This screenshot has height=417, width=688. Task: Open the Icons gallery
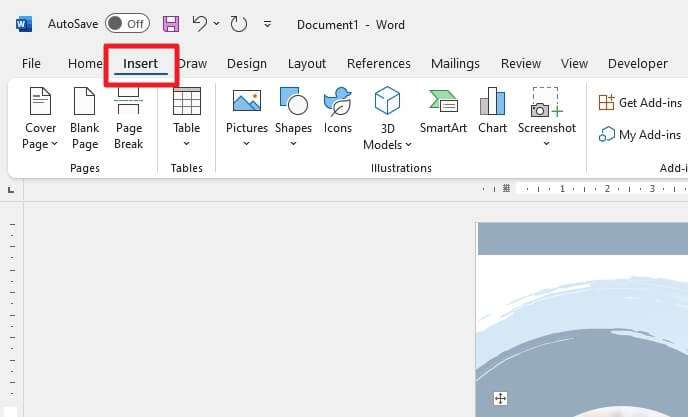(x=337, y=111)
